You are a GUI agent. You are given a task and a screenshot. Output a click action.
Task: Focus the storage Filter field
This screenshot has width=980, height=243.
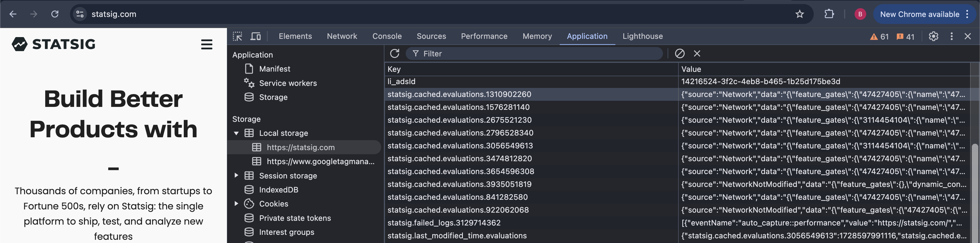click(x=534, y=54)
